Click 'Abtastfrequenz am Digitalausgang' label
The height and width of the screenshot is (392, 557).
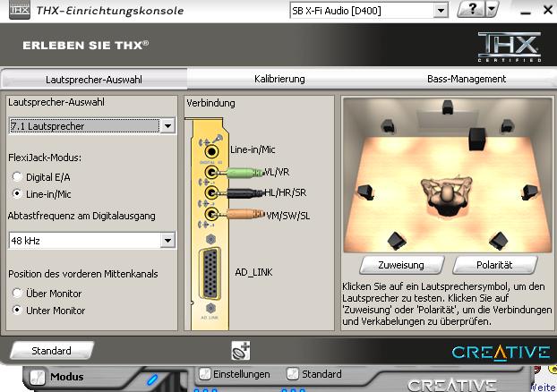pos(81,216)
